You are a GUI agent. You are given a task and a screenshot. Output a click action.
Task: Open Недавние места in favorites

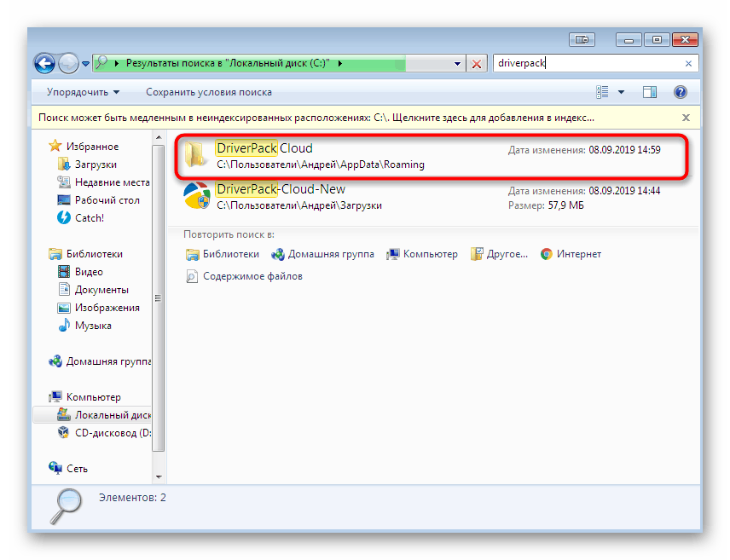pyautogui.click(x=113, y=182)
